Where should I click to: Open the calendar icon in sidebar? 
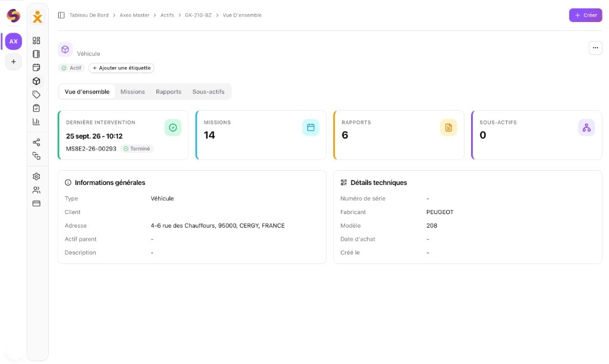tap(36, 68)
